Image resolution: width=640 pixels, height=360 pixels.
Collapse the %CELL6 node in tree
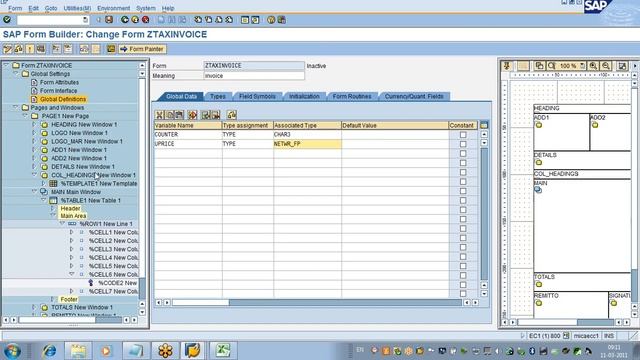coord(72,274)
